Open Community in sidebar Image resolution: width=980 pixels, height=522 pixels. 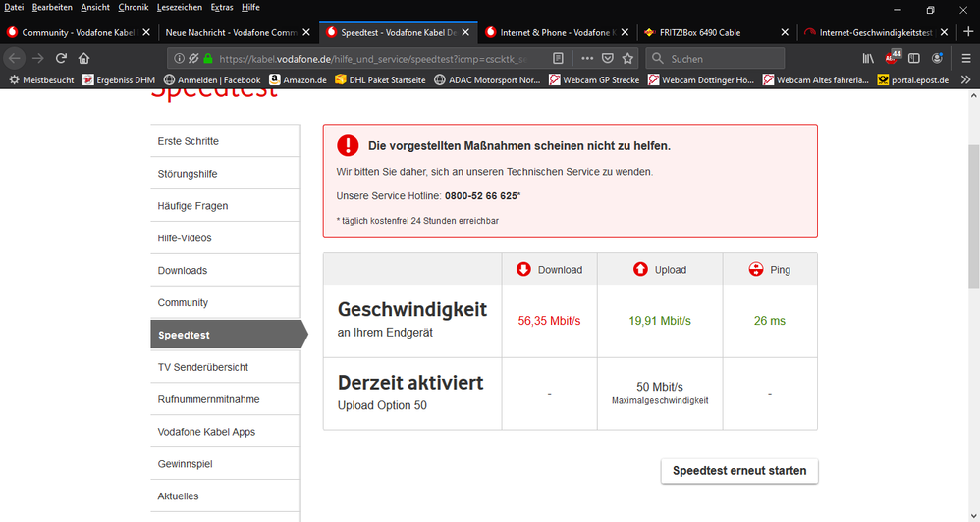tap(225, 302)
